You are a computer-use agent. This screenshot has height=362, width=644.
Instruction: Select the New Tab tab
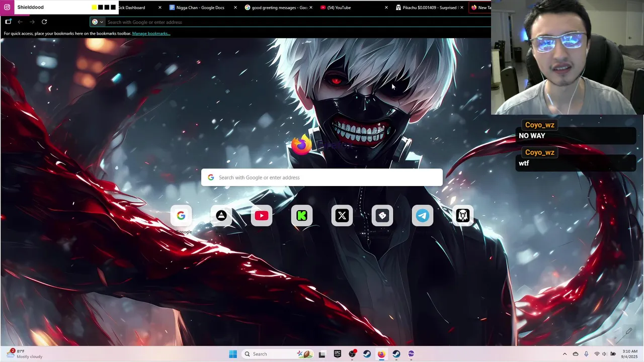coord(480,8)
